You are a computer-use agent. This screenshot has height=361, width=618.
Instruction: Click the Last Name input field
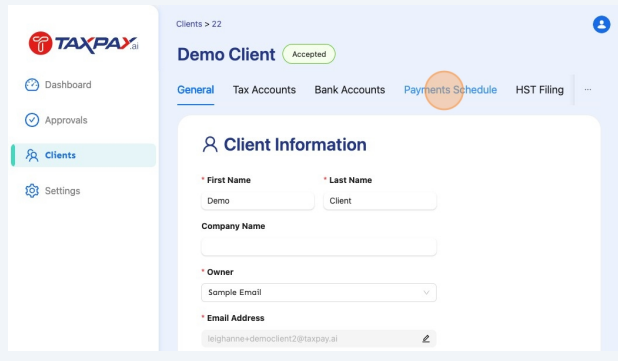[380, 201]
